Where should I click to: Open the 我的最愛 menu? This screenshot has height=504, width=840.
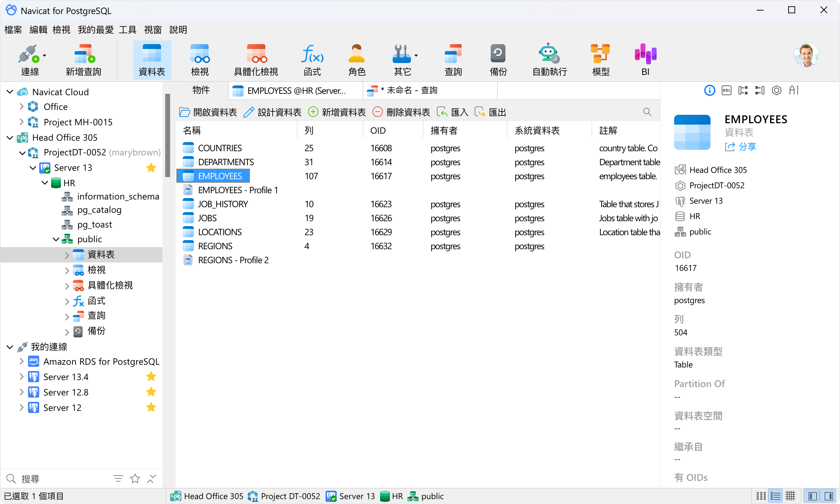point(96,30)
